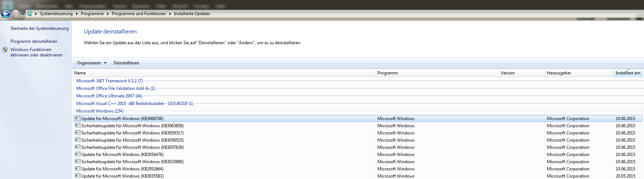Sort by the Name column header

coord(223,73)
